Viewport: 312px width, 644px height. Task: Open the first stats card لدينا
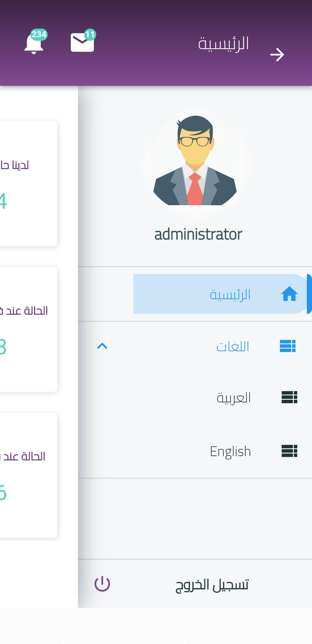[x=28, y=184]
